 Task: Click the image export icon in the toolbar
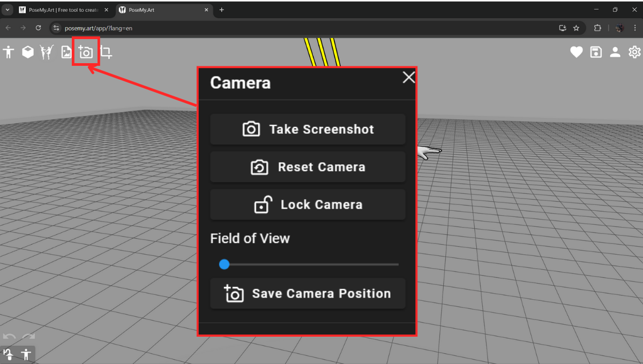[x=66, y=52]
